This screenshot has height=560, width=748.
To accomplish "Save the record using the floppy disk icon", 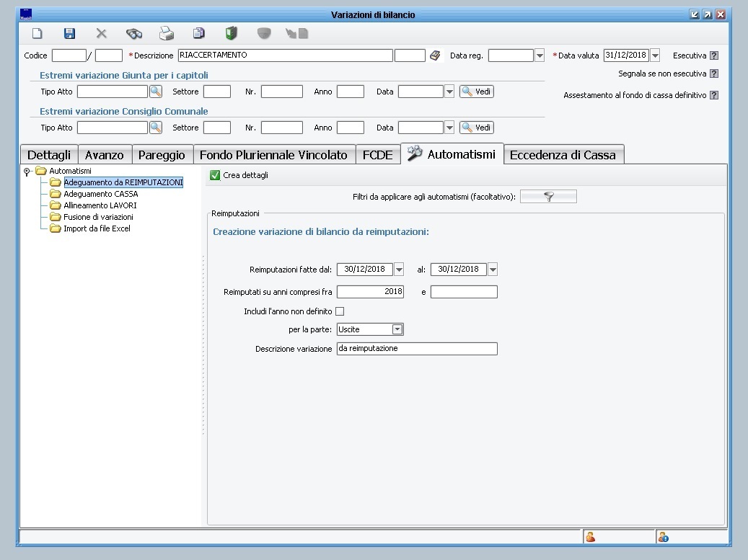I will pos(69,33).
